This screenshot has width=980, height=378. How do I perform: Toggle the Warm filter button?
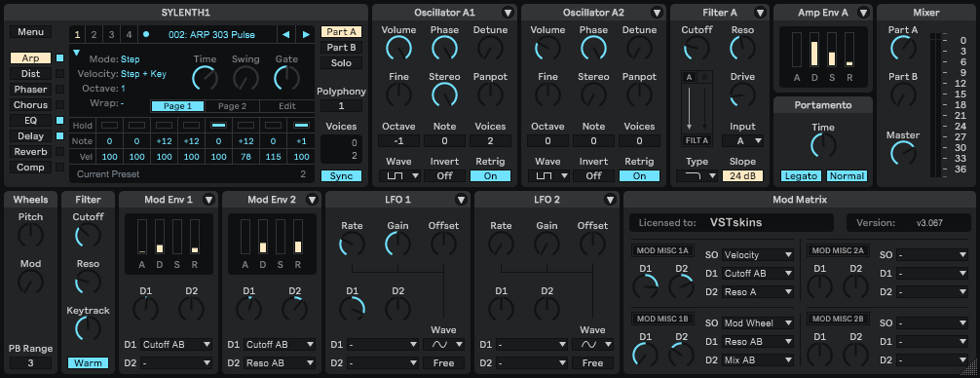(88, 363)
